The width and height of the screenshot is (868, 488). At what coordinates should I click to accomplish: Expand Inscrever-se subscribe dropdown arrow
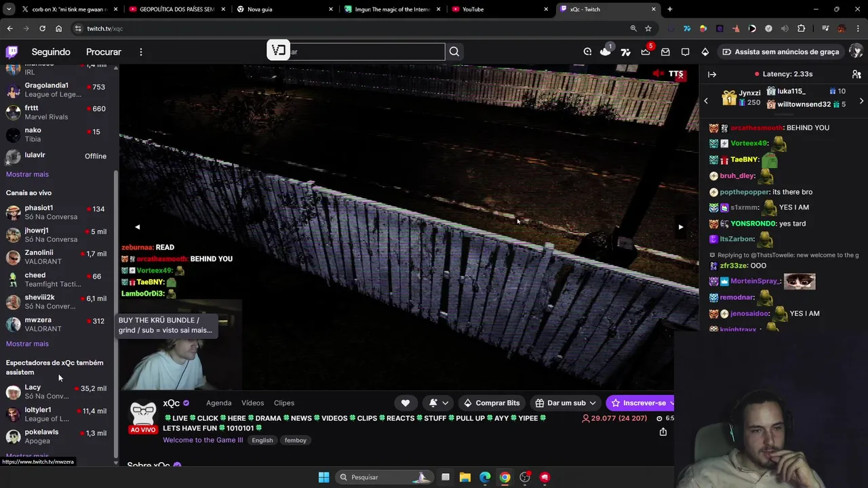671,403
